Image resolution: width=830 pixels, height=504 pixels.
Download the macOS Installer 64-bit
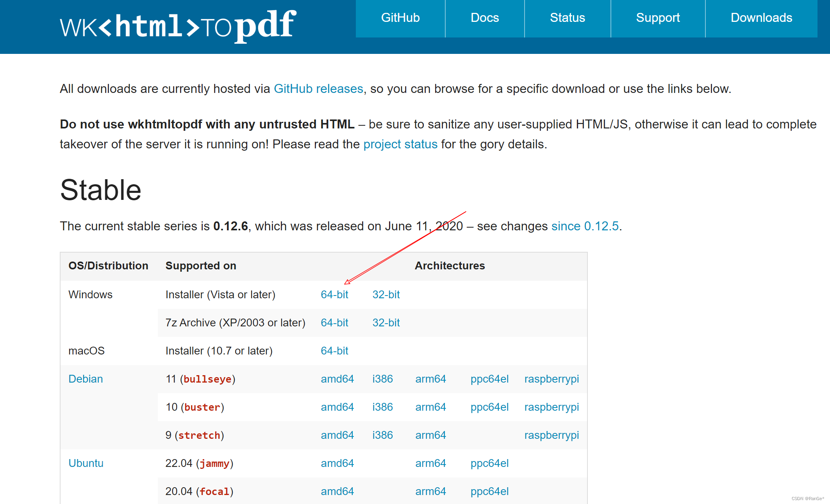[x=334, y=351]
